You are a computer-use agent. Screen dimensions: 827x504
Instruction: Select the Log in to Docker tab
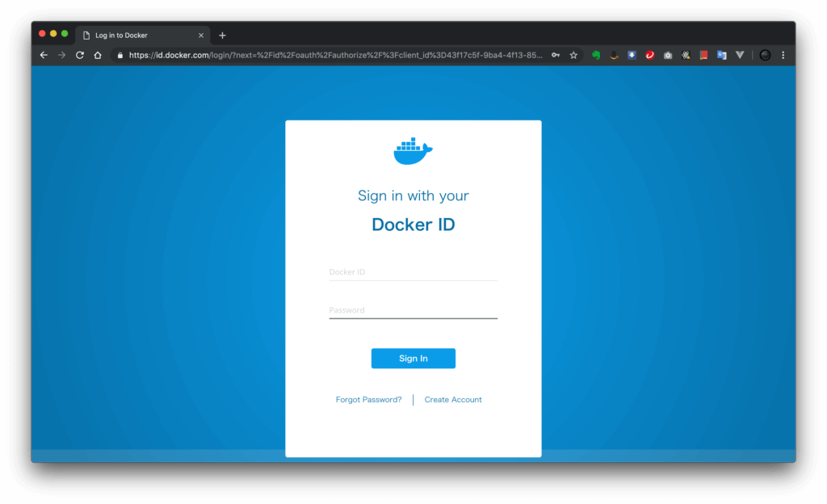tap(142, 36)
